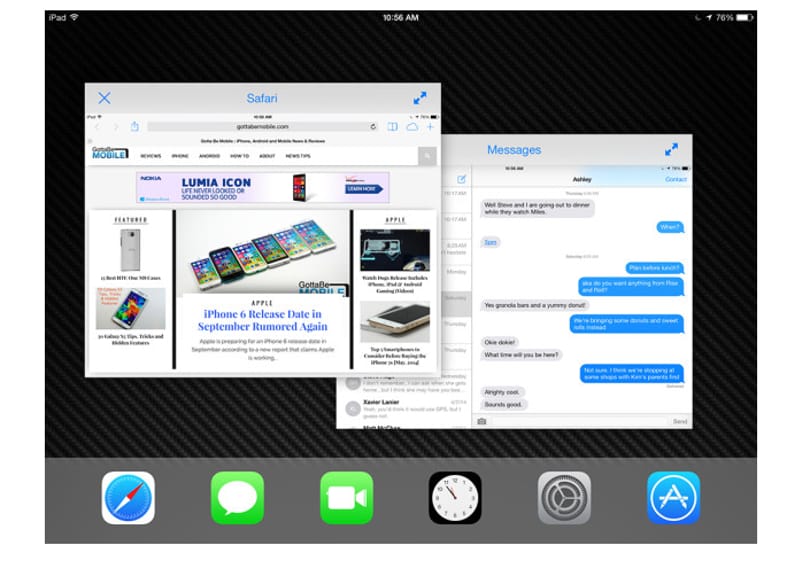The height and width of the screenshot is (561, 810).
Task: Click the Gotta Be Mobile logo
Action: 110,153
